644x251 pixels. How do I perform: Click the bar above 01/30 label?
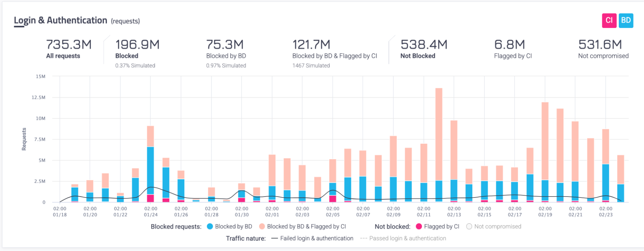pyautogui.click(x=242, y=193)
